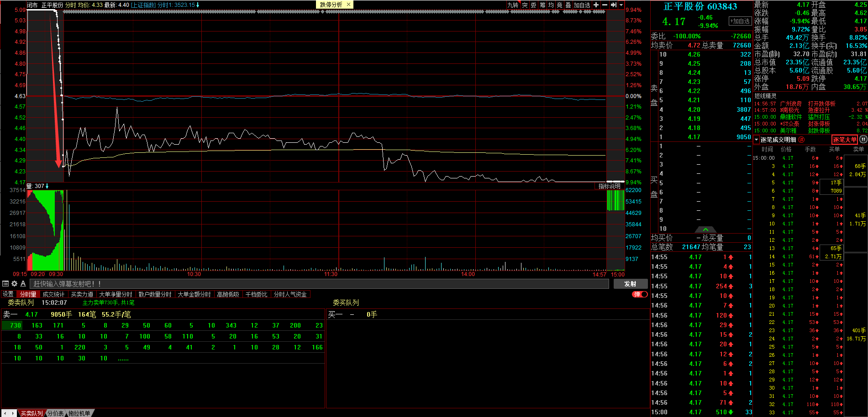
Task: Click the 突 toolbar icon
Action: [x=525, y=5]
